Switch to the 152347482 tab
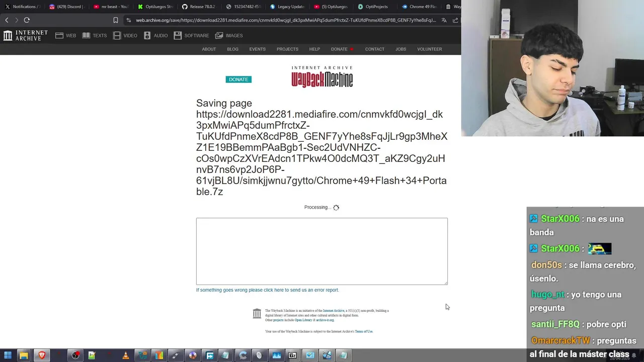644x362 pixels. tap(243, 7)
